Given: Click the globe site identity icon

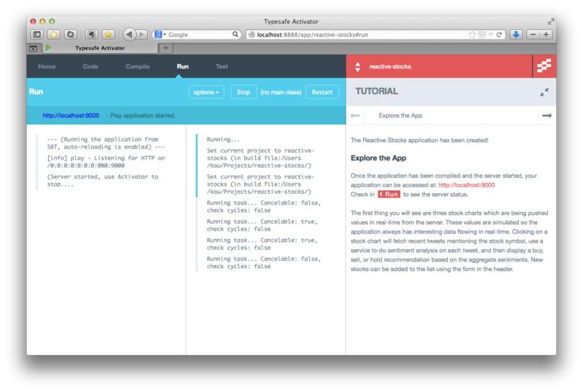Looking at the screenshot, I should pyautogui.click(x=251, y=34).
